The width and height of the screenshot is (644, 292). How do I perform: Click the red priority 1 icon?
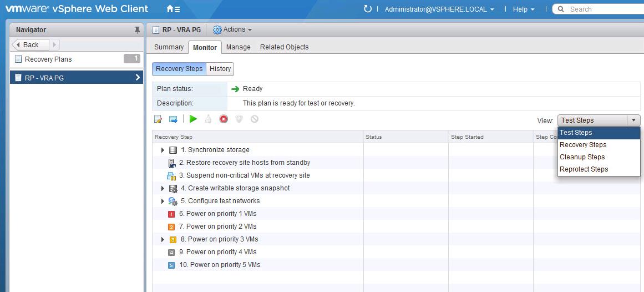pos(172,214)
